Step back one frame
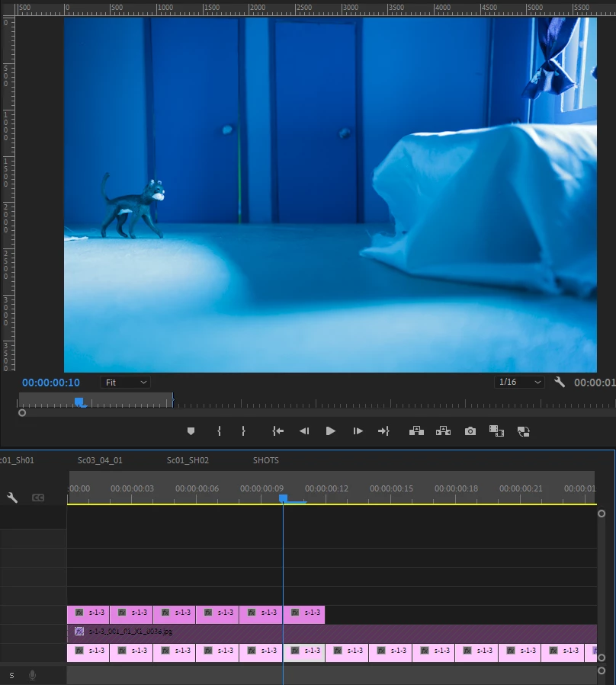This screenshot has width=616, height=685. [304, 431]
